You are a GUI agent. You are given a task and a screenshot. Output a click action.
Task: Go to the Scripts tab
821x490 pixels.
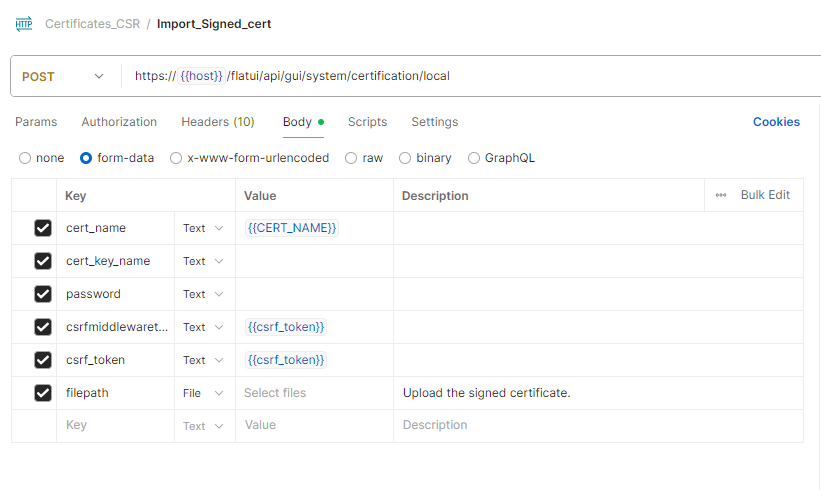[x=367, y=122]
